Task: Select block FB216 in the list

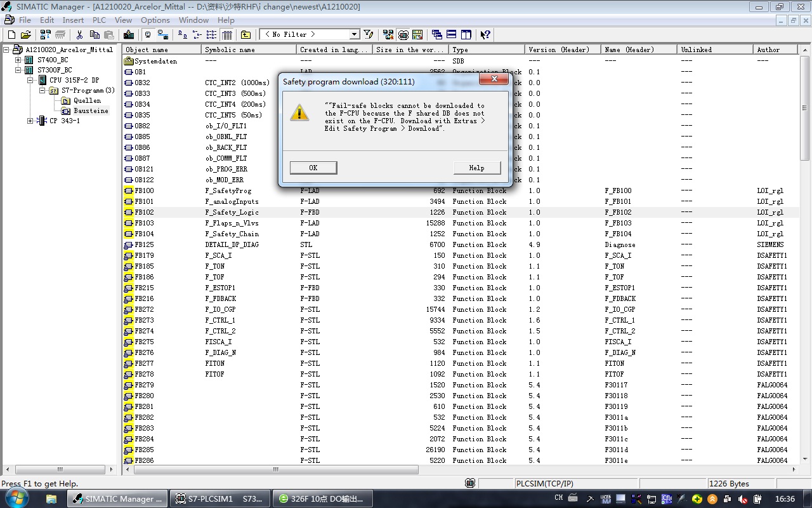Action: click(x=461, y=298)
